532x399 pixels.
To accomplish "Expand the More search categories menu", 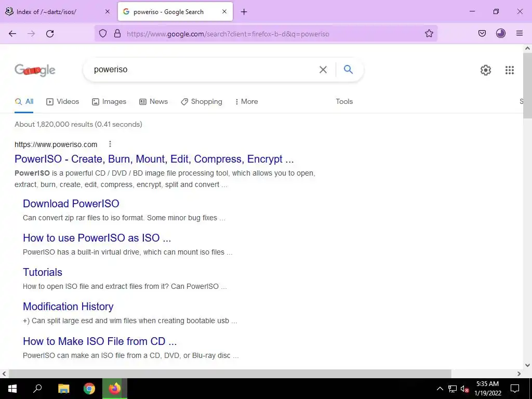I will [247, 101].
